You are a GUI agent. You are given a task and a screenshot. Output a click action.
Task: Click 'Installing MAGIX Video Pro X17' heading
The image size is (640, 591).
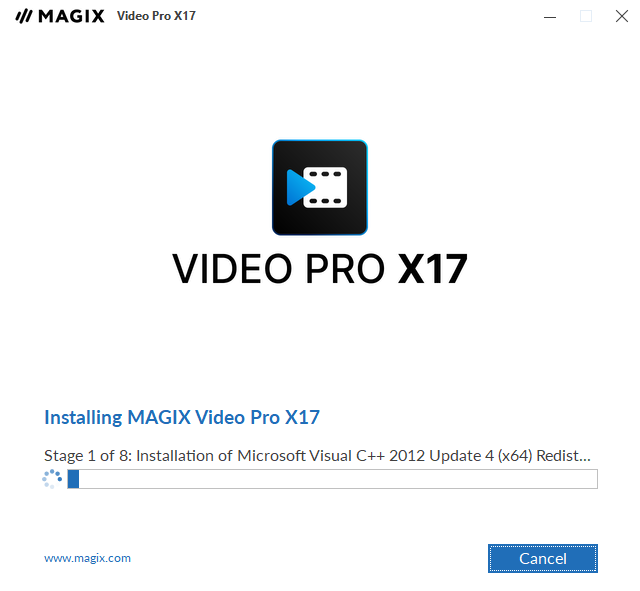pyautogui.click(x=182, y=418)
